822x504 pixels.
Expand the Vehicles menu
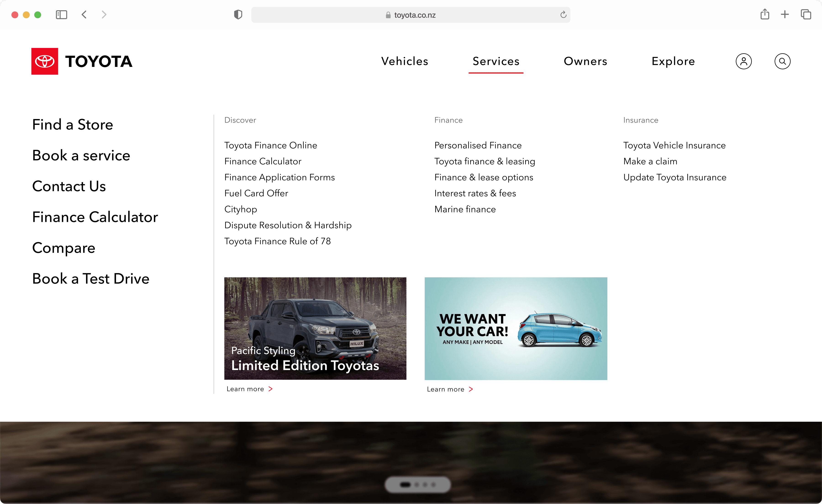pos(404,61)
